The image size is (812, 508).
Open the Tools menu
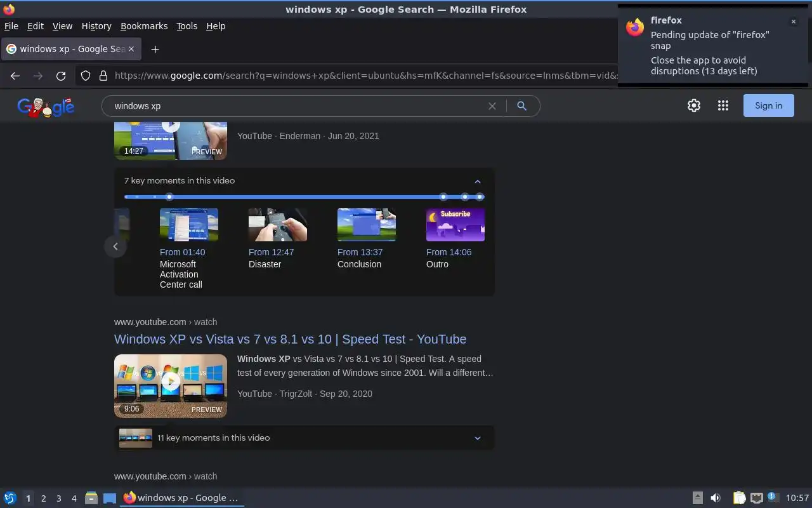click(x=187, y=26)
